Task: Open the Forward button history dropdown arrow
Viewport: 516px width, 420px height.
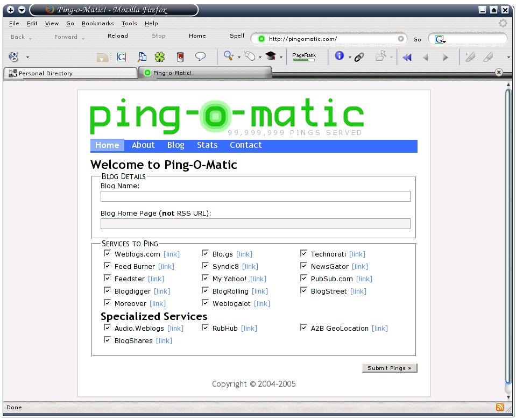Action: pos(83,39)
